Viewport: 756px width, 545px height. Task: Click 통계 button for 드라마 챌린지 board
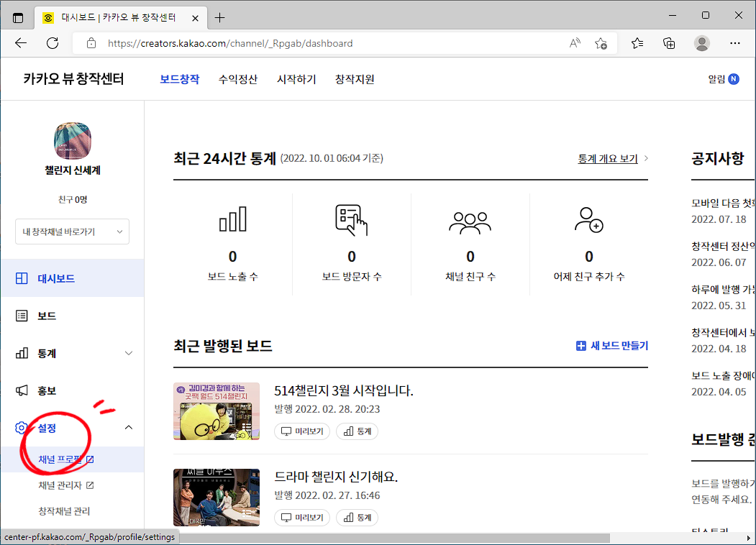coord(357,518)
